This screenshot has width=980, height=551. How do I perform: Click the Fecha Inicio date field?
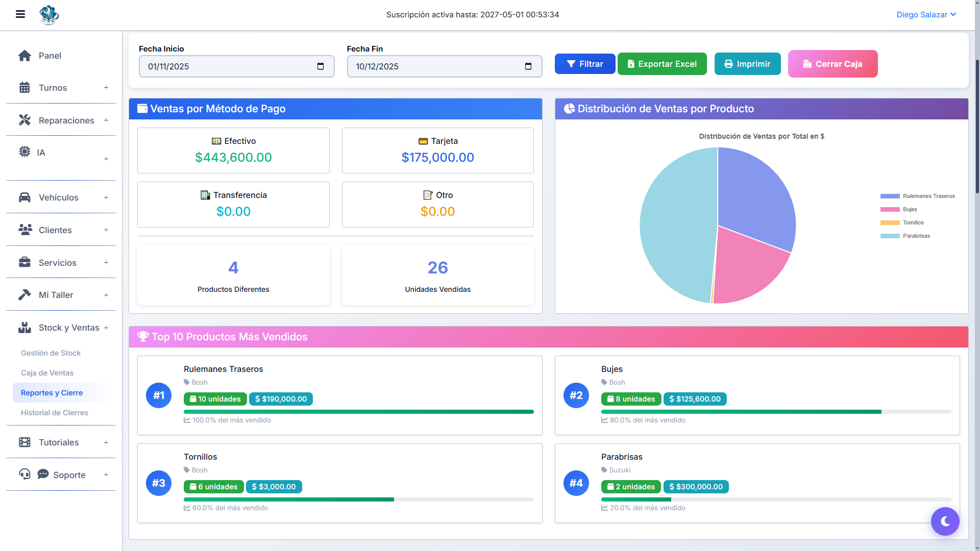click(230, 66)
